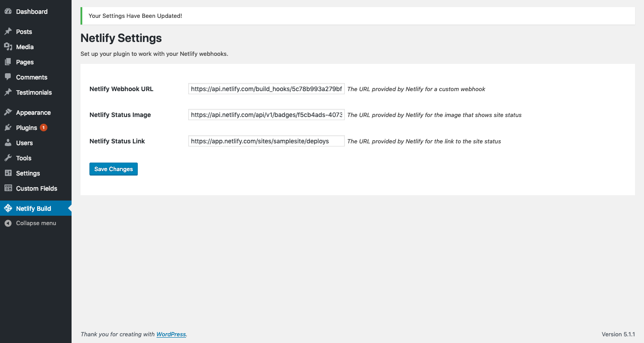The image size is (644, 343).
Task: Follow the WordPress footer link
Action: pyautogui.click(x=171, y=335)
